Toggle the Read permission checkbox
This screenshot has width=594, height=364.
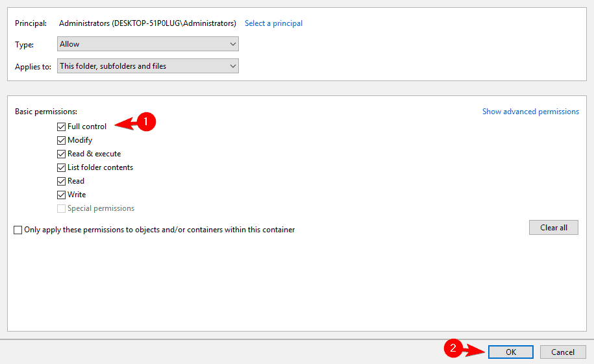click(x=61, y=181)
